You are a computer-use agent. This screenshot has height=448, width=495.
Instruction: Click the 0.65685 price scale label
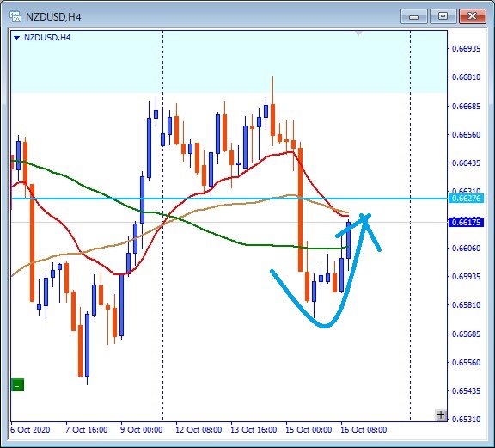(x=466, y=334)
